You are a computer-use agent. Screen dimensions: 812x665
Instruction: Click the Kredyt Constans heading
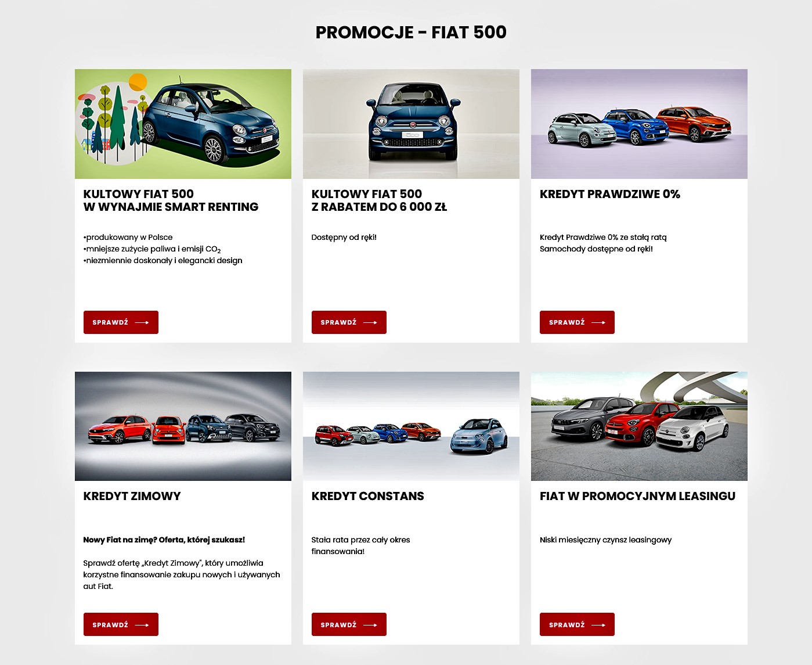(367, 496)
